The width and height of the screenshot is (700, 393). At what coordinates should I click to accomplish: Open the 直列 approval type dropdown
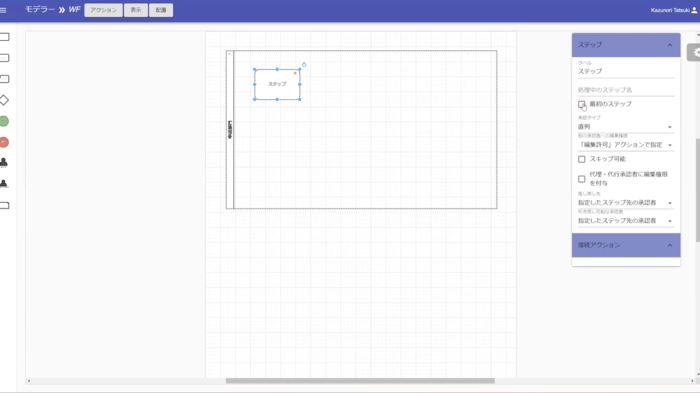click(625, 127)
